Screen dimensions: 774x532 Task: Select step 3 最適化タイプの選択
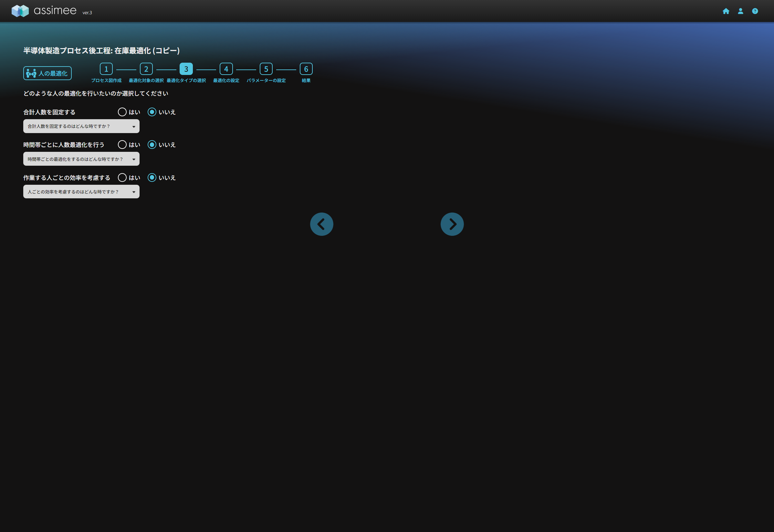(x=186, y=69)
